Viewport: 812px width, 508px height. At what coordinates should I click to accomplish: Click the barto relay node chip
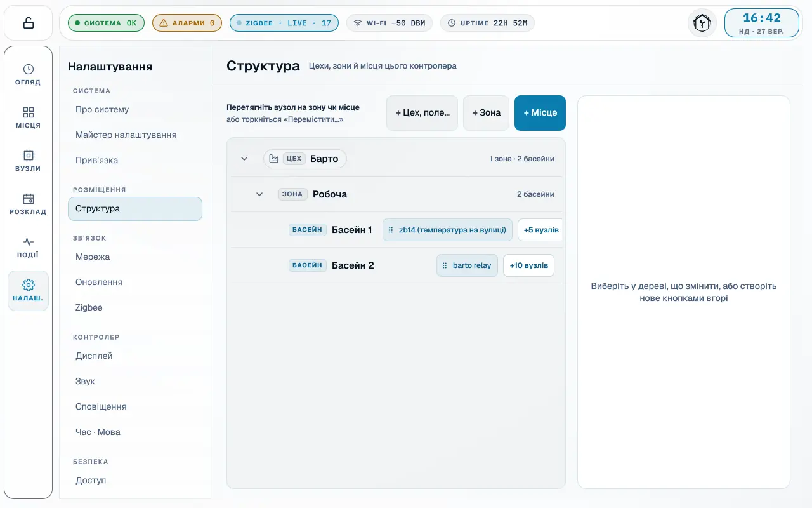tap(467, 265)
